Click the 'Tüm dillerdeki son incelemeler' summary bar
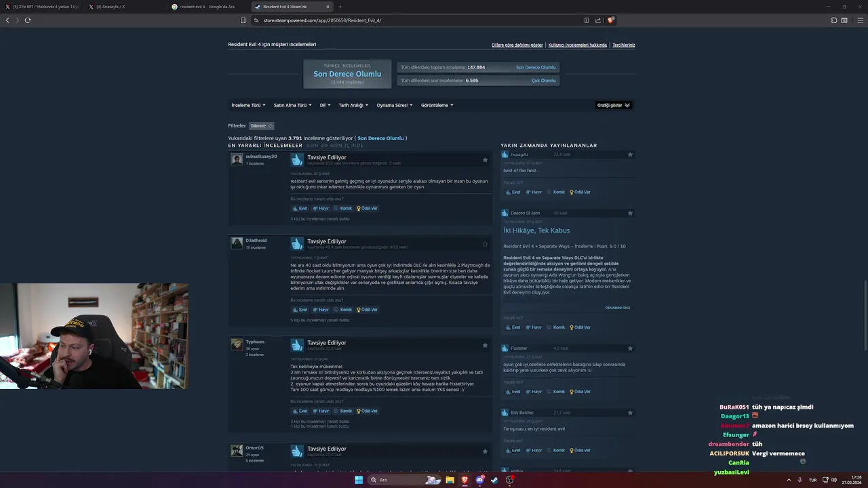Screen dimensions: 868x488 (x=478, y=81)
